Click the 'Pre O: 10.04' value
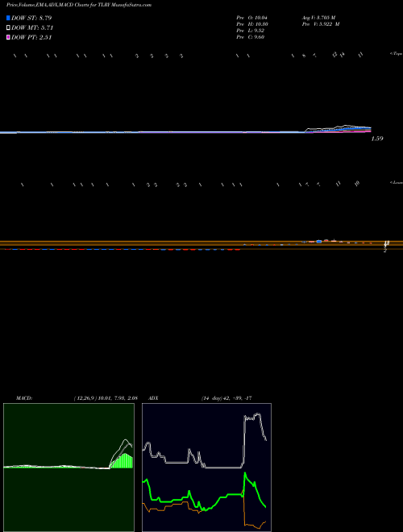Screen dimensions: 403x532 (x=252, y=18)
